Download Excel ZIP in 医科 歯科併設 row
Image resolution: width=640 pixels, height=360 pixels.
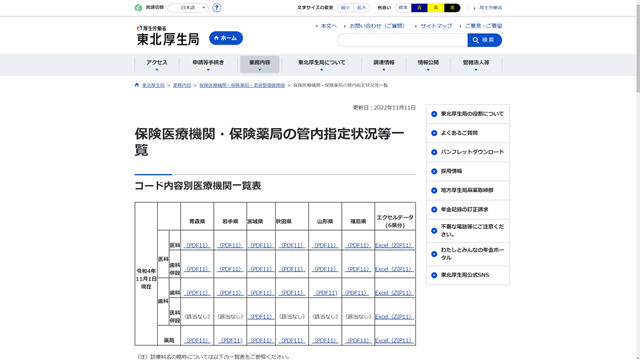tap(394, 269)
